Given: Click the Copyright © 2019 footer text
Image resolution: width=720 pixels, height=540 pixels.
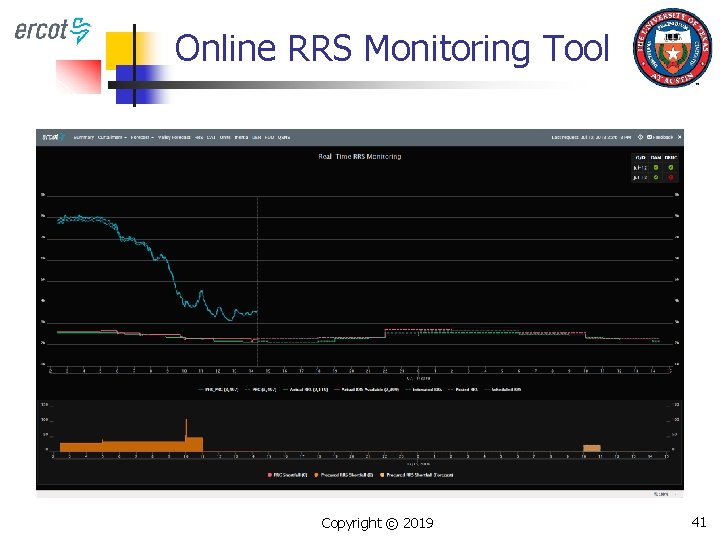Looking at the screenshot, I should [377, 523].
